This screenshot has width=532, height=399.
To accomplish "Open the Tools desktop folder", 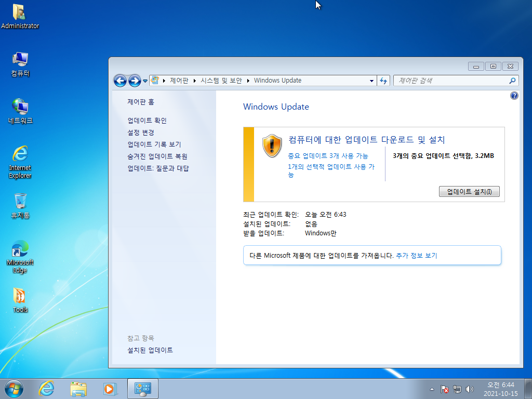I will pos(20,300).
